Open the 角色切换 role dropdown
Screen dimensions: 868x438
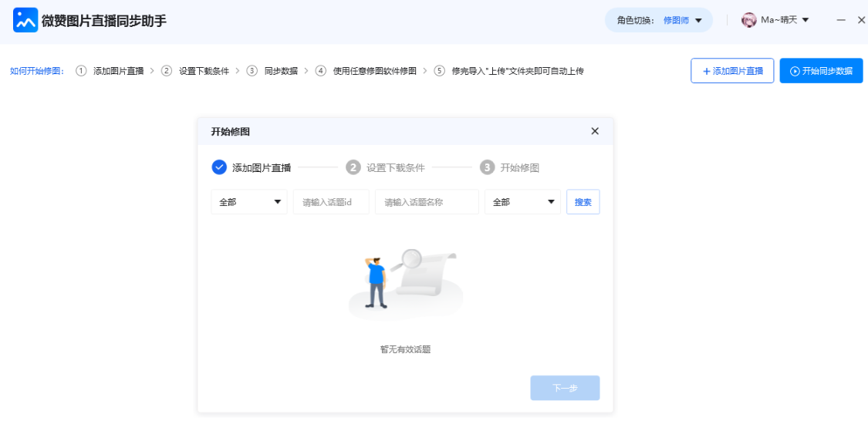pyautogui.click(x=659, y=20)
